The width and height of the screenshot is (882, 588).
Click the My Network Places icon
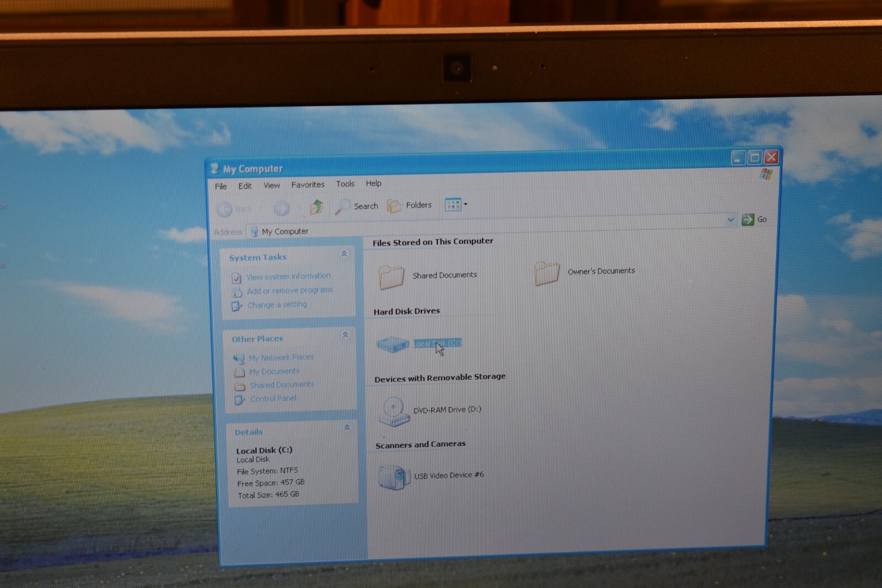tap(239, 359)
